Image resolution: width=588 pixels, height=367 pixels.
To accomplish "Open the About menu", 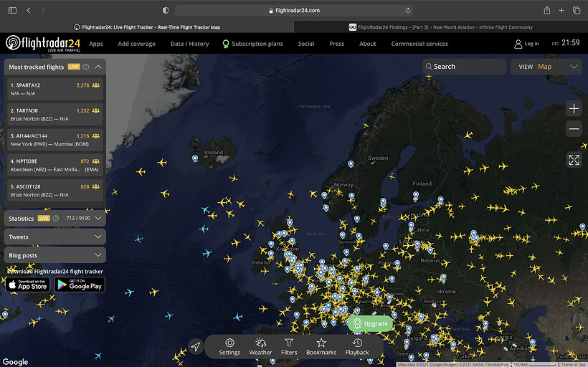I will 367,44.
